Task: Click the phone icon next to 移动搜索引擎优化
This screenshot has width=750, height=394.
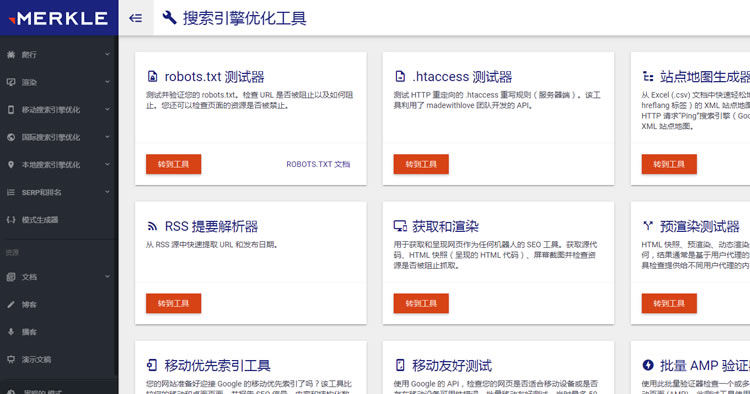Action: (x=11, y=109)
